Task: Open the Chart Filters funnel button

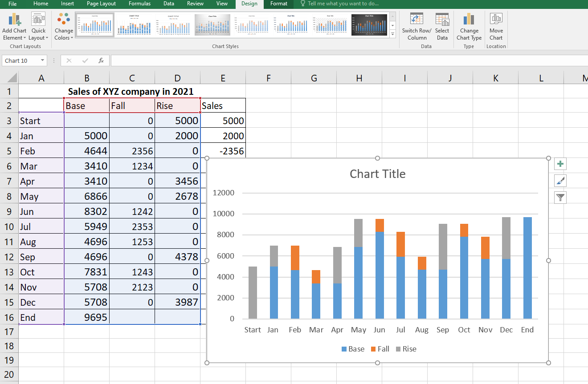Action: point(560,198)
